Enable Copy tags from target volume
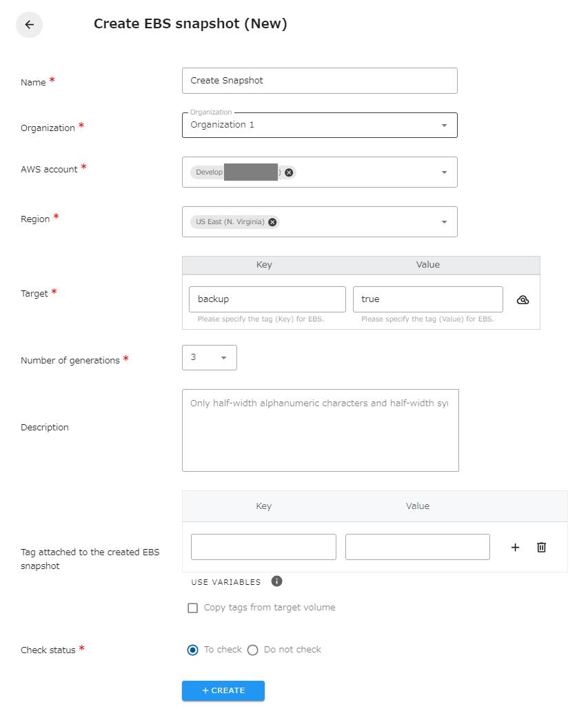This screenshot has height=718, width=588. click(x=192, y=608)
